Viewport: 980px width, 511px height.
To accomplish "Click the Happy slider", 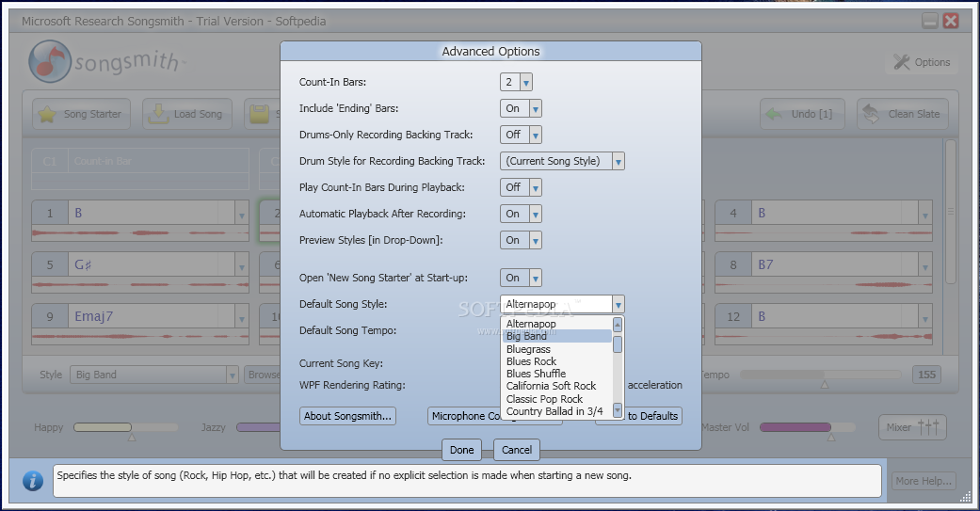I will 125,427.
